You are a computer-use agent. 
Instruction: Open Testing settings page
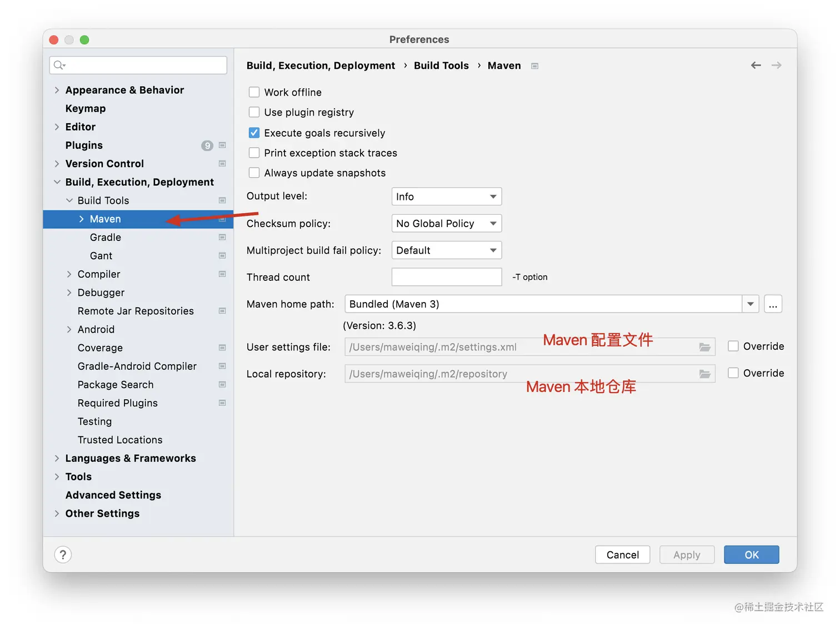(94, 421)
